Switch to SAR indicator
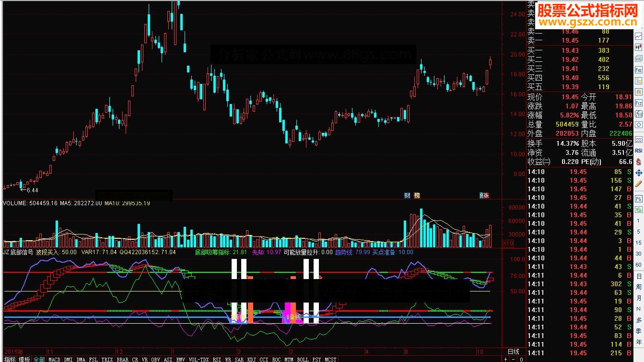This screenshot has width=644, height=362. pyautogui.click(x=239, y=359)
